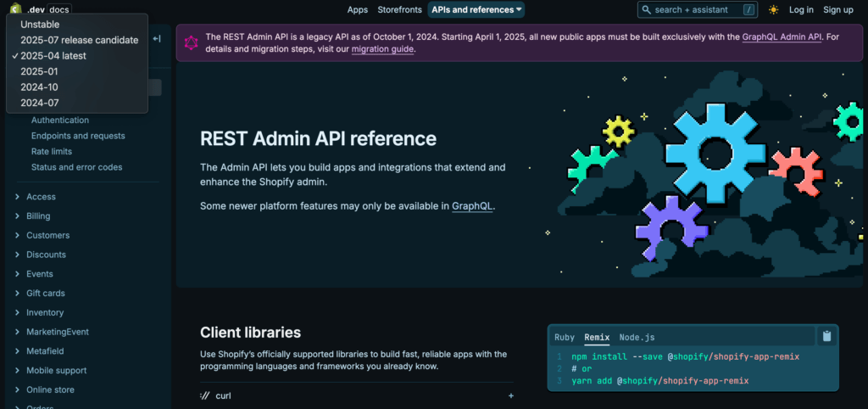Expand the Access section
This screenshot has height=409, width=868.
click(x=41, y=197)
